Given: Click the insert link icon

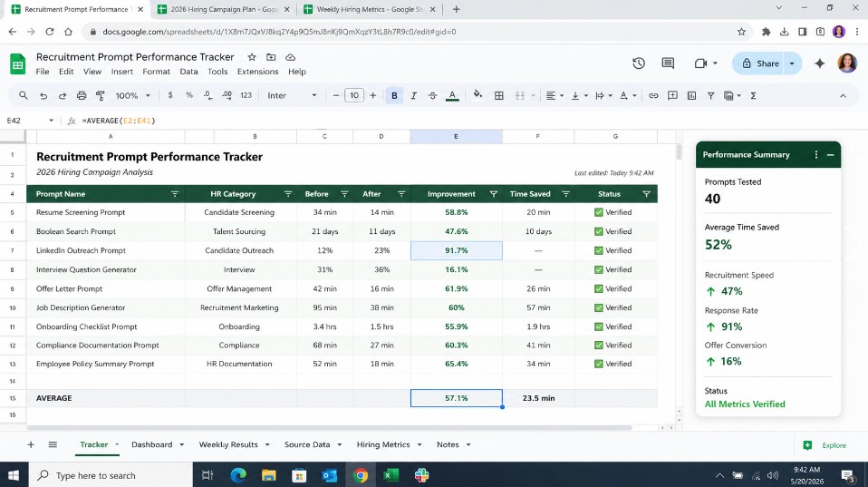Looking at the screenshot, I should (653, 96).
